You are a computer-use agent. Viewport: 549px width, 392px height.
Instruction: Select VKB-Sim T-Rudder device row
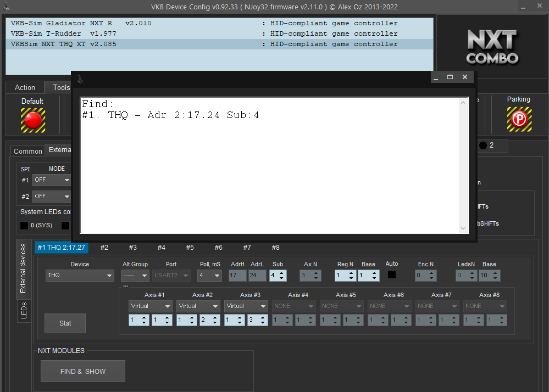point(219,33)
